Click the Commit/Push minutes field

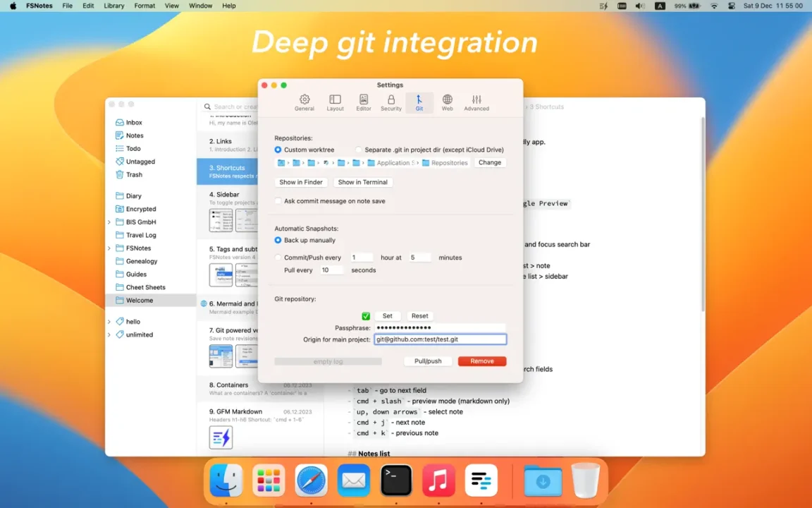[x=420, y=258]
